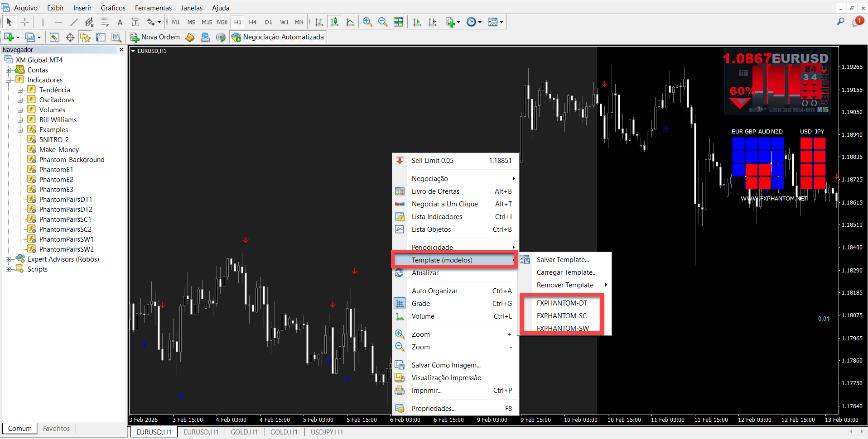Viewport: 868px width, 439px height.
Task: Open the search magnifier at top right
Action: click(x=840, y=22)
